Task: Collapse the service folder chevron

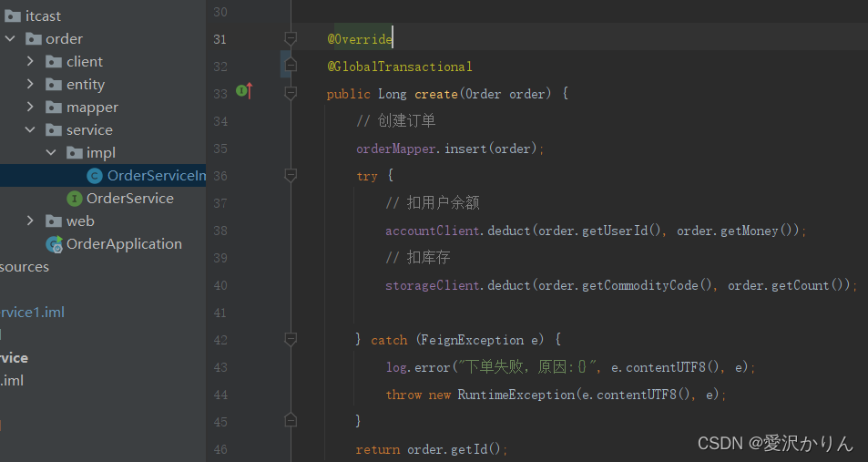Action: pyautogui.click(x=30, y=129)
